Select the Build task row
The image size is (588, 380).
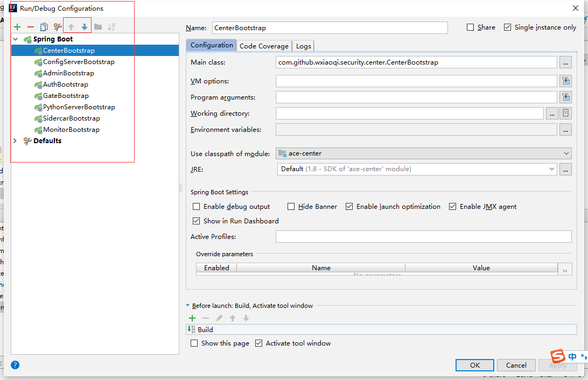pos(381,329)
